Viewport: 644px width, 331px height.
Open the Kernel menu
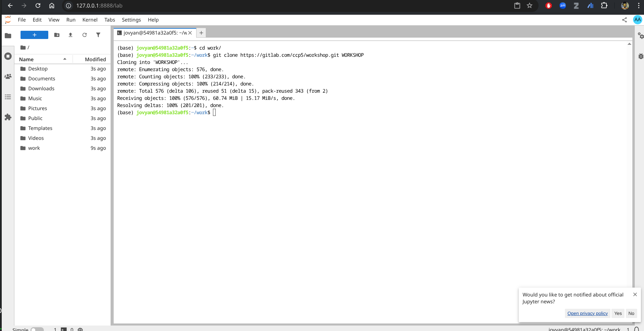click(90, 20)
